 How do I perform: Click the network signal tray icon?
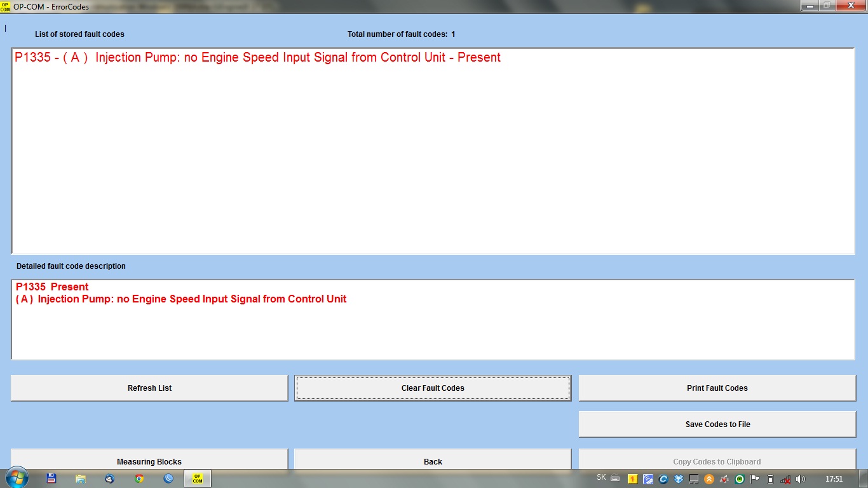(785, 479)
